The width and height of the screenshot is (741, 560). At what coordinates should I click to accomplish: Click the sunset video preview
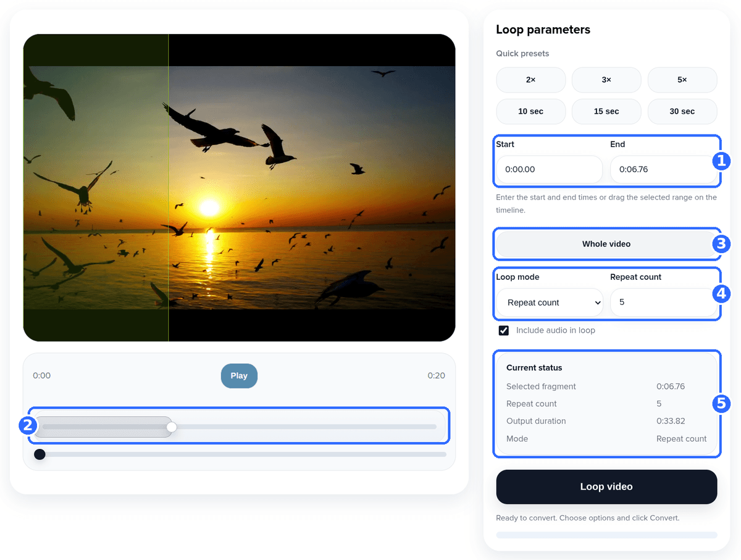[x=239, y=188]
